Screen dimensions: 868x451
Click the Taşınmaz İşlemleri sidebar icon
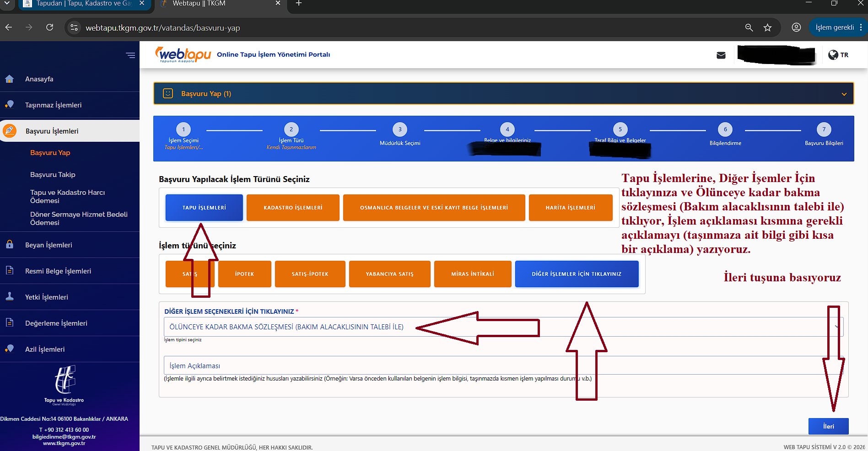point(9,105)
